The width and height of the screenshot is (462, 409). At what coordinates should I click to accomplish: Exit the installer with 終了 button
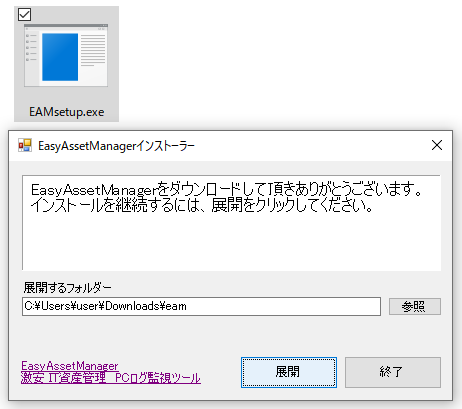pos(393,372)
